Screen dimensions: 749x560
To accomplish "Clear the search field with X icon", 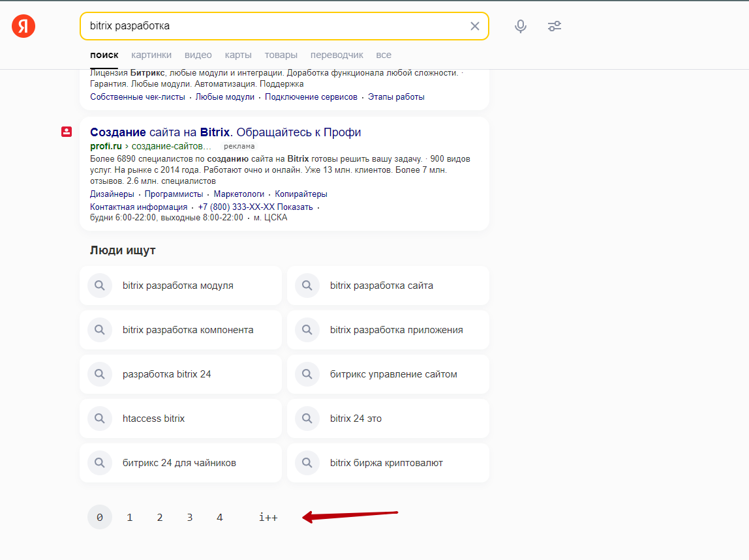I will click(474, 26).
